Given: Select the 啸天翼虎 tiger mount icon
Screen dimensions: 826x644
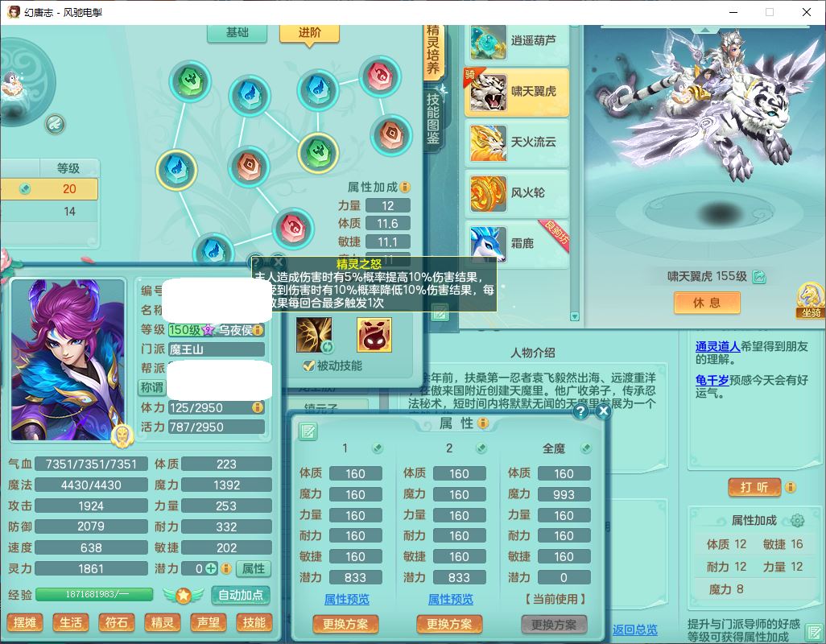Looking at the screenshot, I should point(489,92).
